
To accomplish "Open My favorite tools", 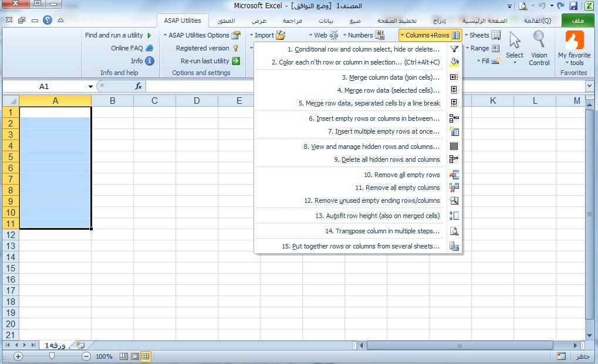I will click(x=574, y=48).
